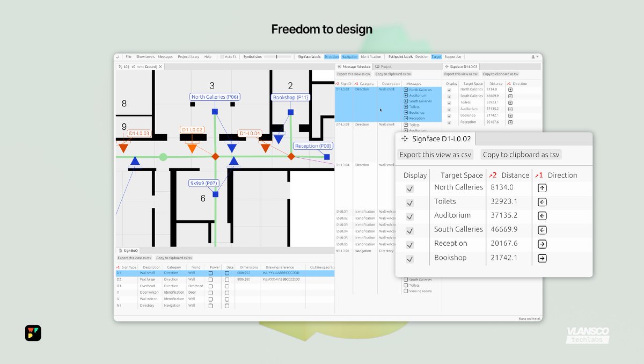Click the Viewing rooms message icon

coord(406,291)
